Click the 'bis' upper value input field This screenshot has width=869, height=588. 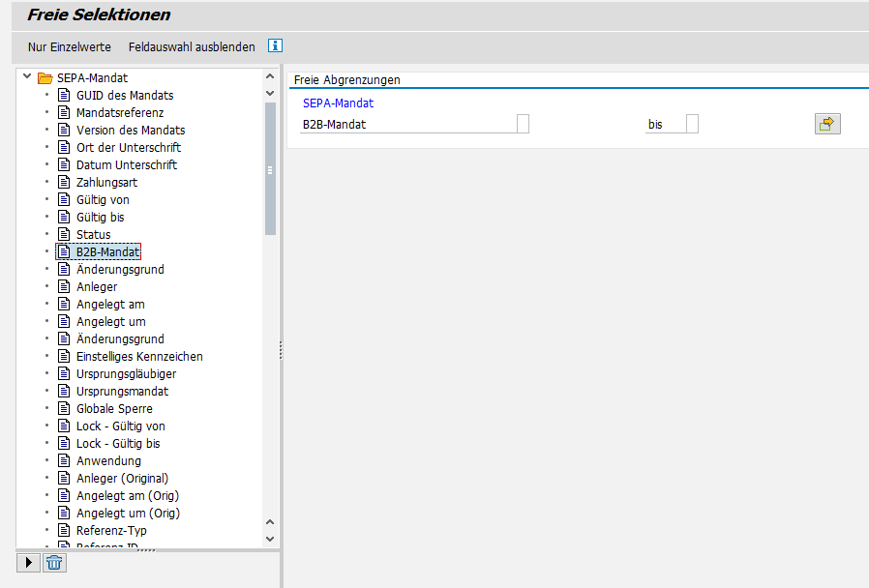[692, 124]
